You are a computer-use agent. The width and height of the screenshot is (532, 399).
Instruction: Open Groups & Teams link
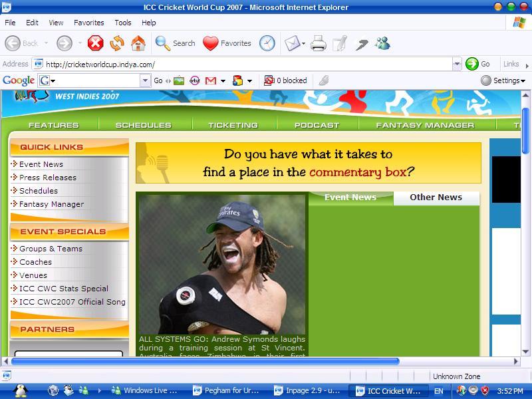pos(51,249)
